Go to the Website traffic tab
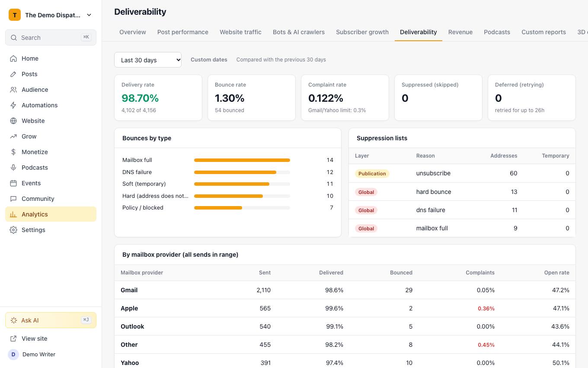This screenshot has width=588, height=368. pos(240,32)
